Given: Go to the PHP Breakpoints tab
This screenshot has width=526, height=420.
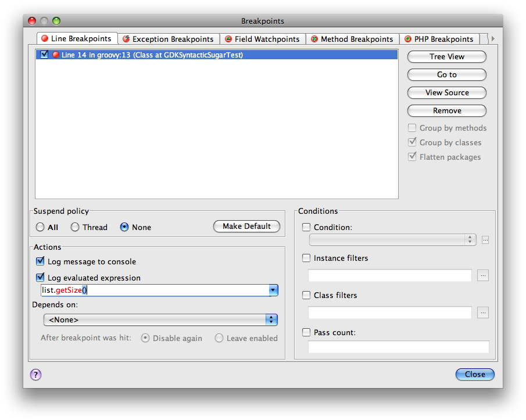Looking at the screenshot, I should click(x=439, y=39).
